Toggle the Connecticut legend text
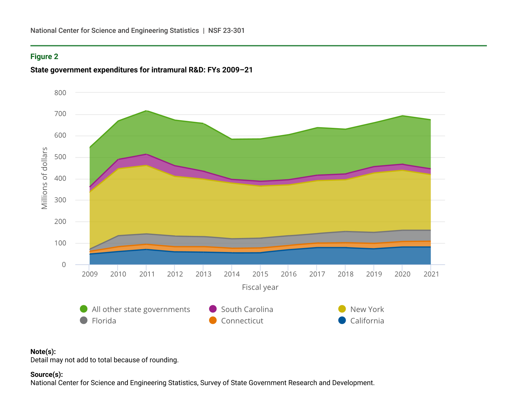 [242, 321]
